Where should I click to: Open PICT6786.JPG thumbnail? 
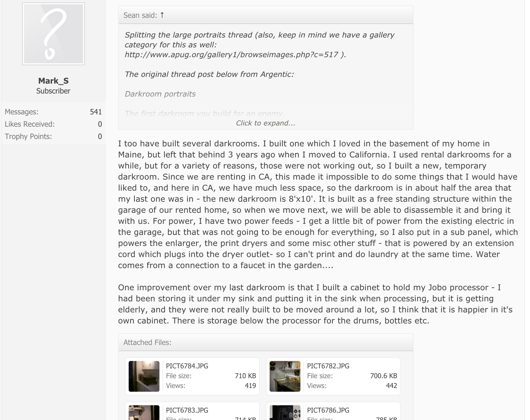(x=285, y=413)
